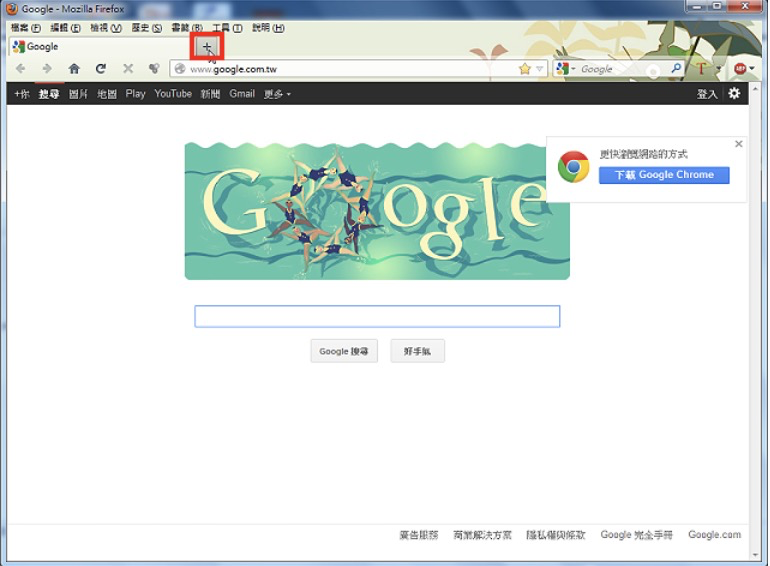Close the Chrome promotion popup
This screenshot has height=566, width=770.
click(x=739, y=144)
